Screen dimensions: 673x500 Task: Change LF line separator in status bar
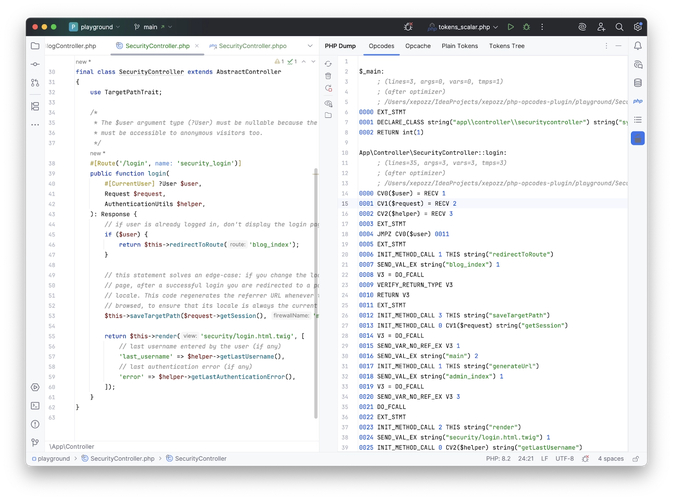tap(544, 458)
